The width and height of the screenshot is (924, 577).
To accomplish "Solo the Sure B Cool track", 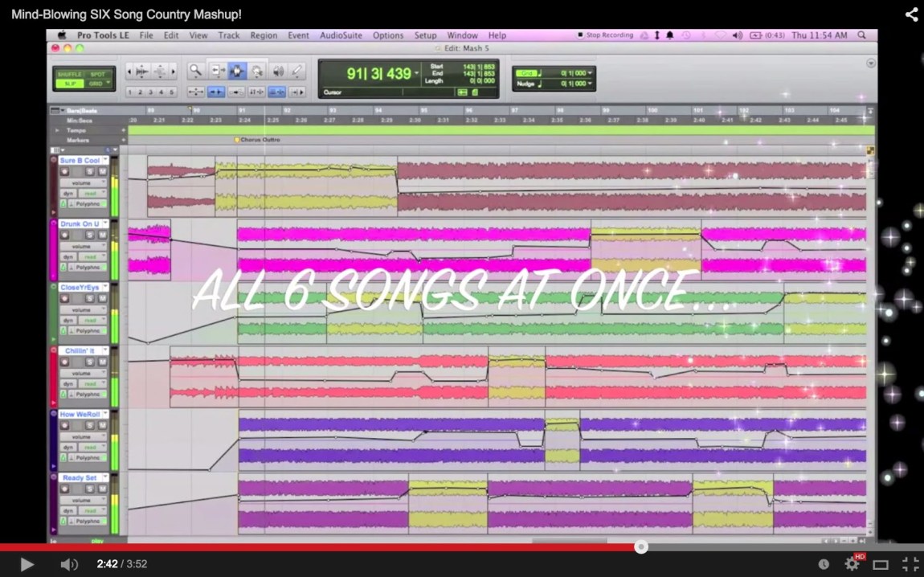I will click(x=90, y=172).
